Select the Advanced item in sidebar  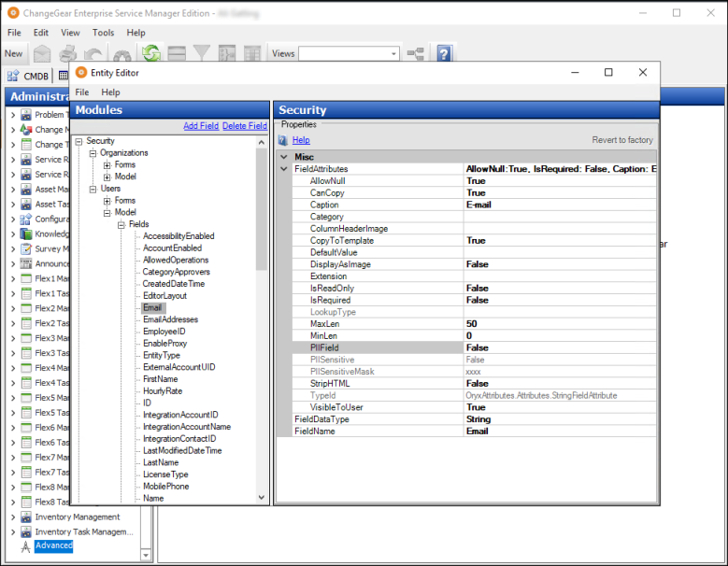coord(54,545)
